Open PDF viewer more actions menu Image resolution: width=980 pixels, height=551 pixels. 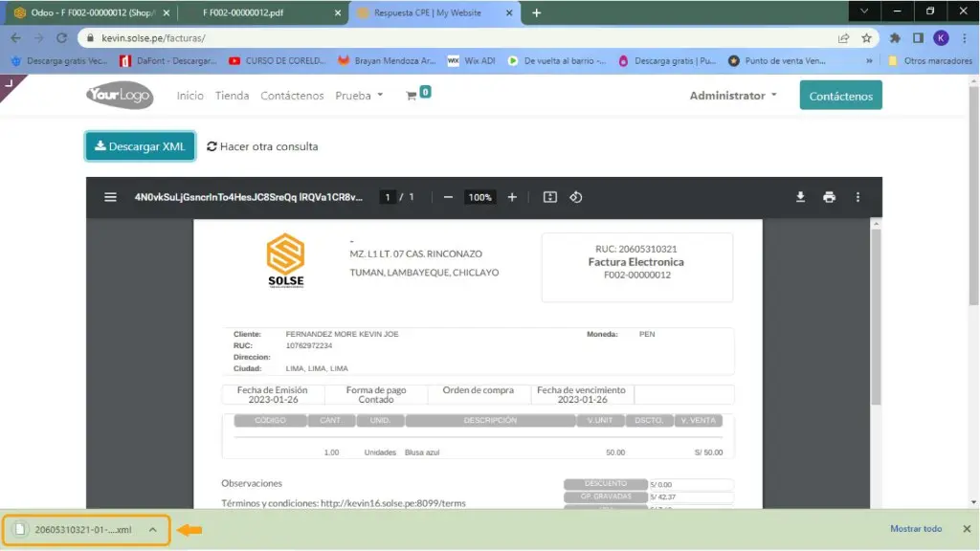pos(857,197)
